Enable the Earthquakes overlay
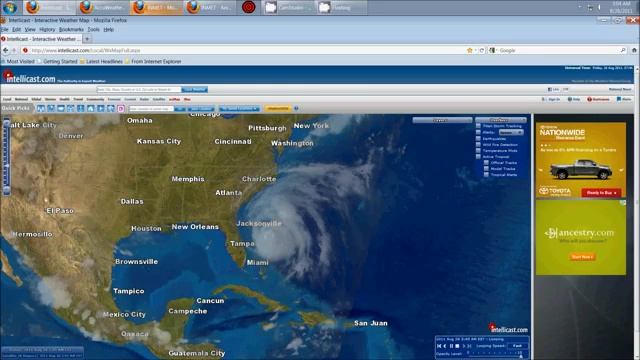Screen dimensions: 640x360 pyautogui.click(x=478, y=138)
